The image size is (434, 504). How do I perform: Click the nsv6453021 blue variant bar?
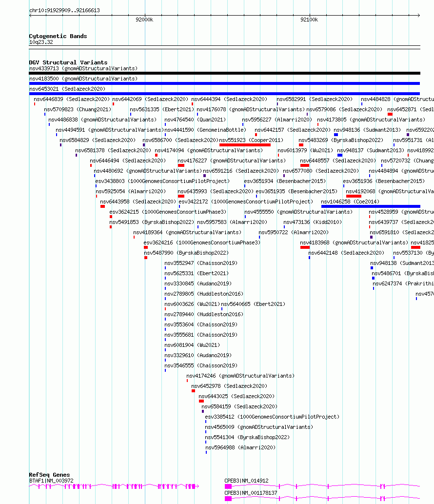224,94
